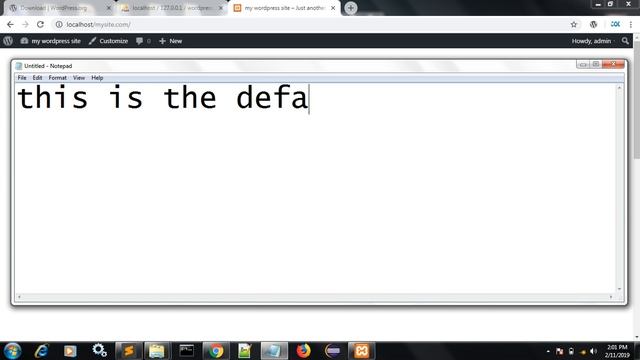Click the site info icon in address bar
Screen dimensions: 640x360
[x=59, y=24]
